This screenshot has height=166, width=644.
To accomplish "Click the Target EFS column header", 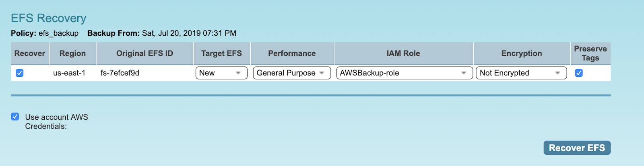I will click(221, 53).
